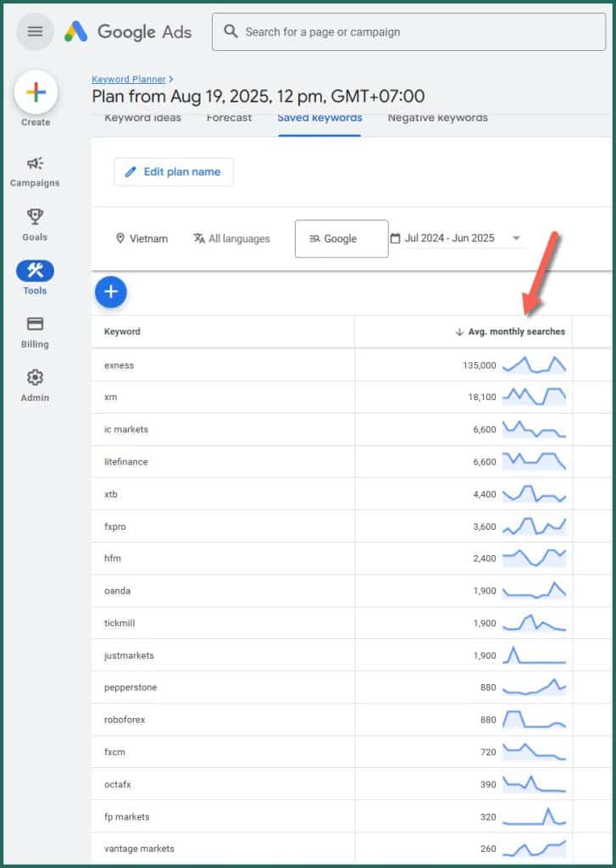
Task: Click sort arrow beside Avg. monthly searches
Action: [458, 331]
